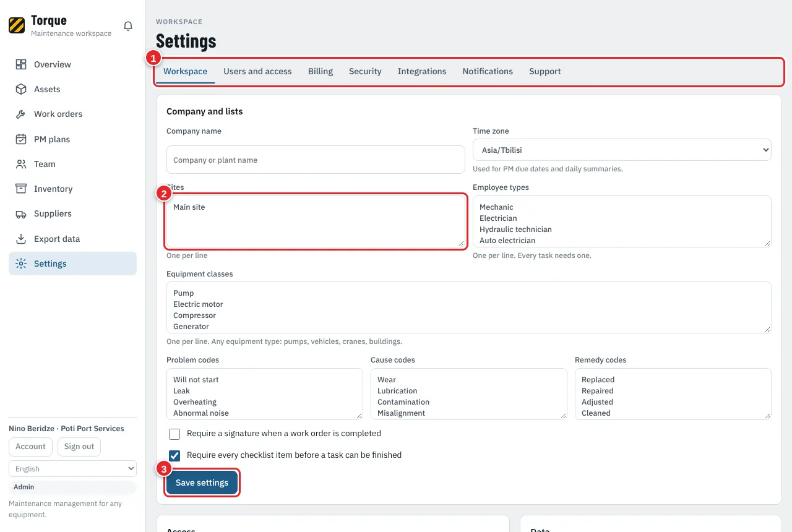Screen dimensions: 792x532
Task: Click the Export data download icon
Action: click(x=21, y=239)
